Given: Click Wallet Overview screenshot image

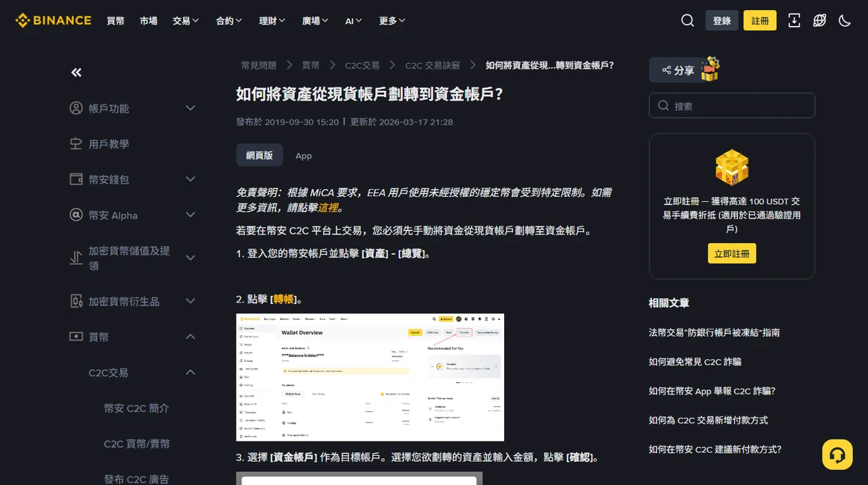Looking at the screenshot, I should pyautogui.click(x=370, y=377).
